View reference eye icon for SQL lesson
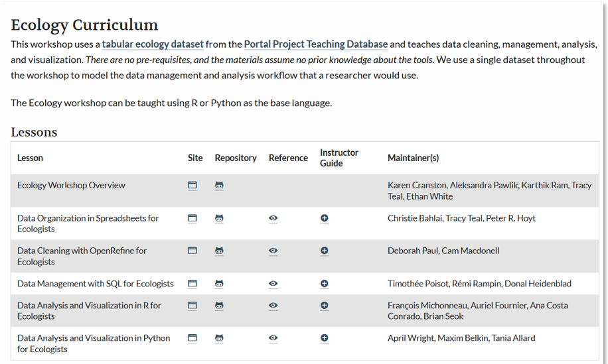Viewport: 608px width, 364px height. click(273, 284)
